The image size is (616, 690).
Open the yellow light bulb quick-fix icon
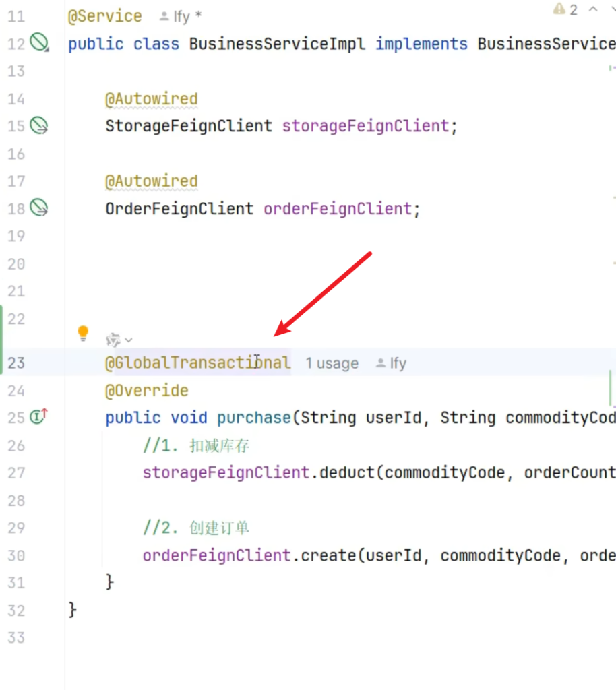point(83,333)
